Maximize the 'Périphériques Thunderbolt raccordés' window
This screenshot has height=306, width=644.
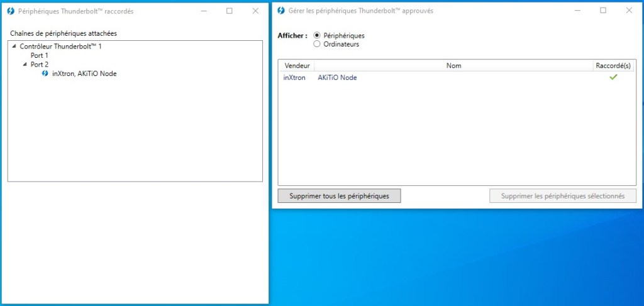pos(229,11)
